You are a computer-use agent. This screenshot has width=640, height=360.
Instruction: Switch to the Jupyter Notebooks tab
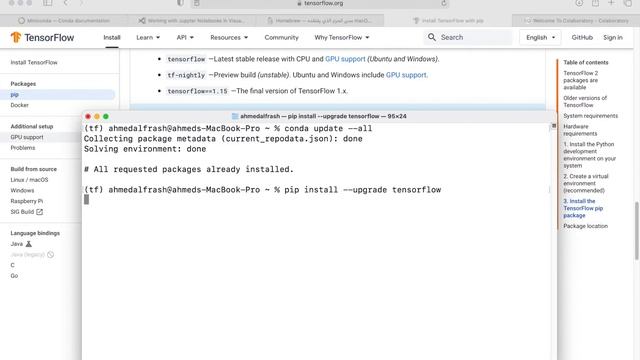[x=192, y=20]
